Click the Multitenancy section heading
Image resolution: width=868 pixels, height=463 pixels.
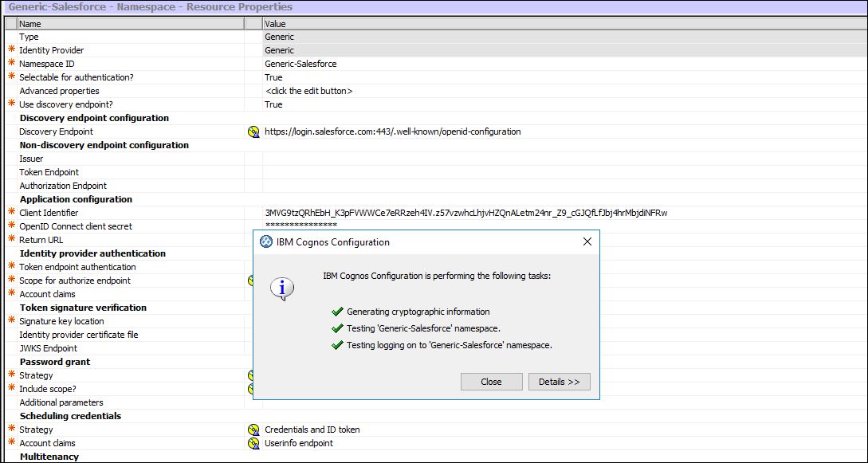tap(49, 457)
